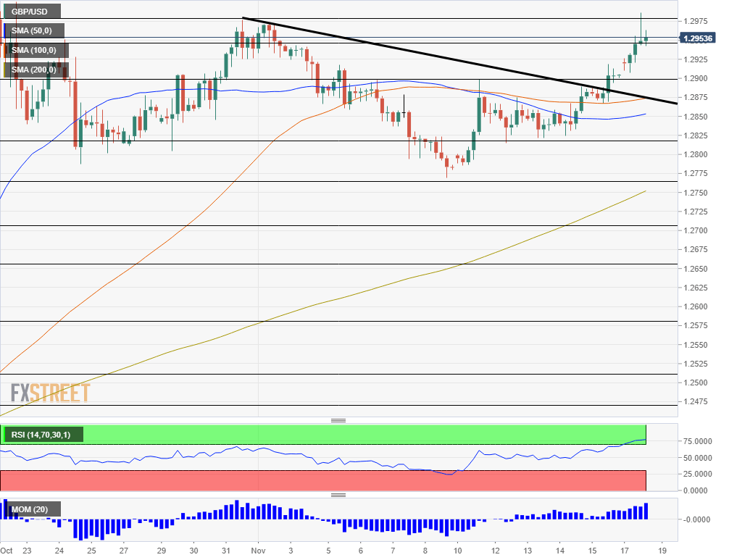The width and height of the screenshot is (729, 560).
Task: Click the 1.2750 price axis label
Action: point(696,193)
